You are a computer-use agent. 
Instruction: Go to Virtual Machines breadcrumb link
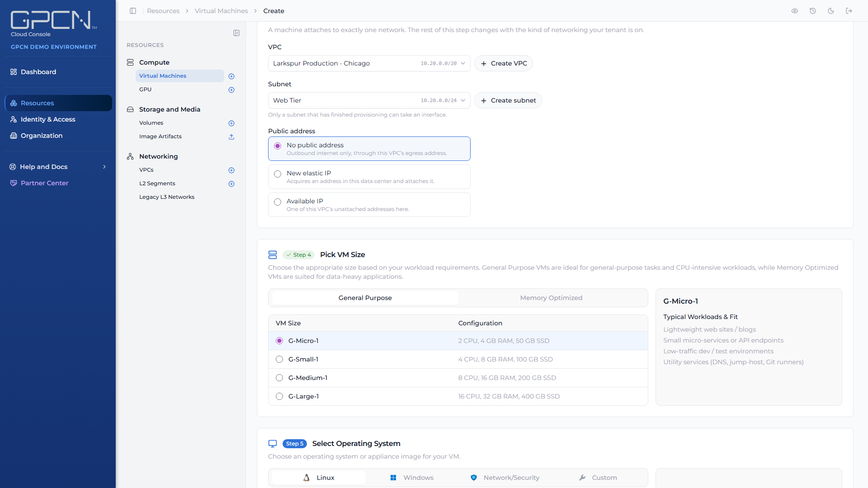click(x=221, y=11)
